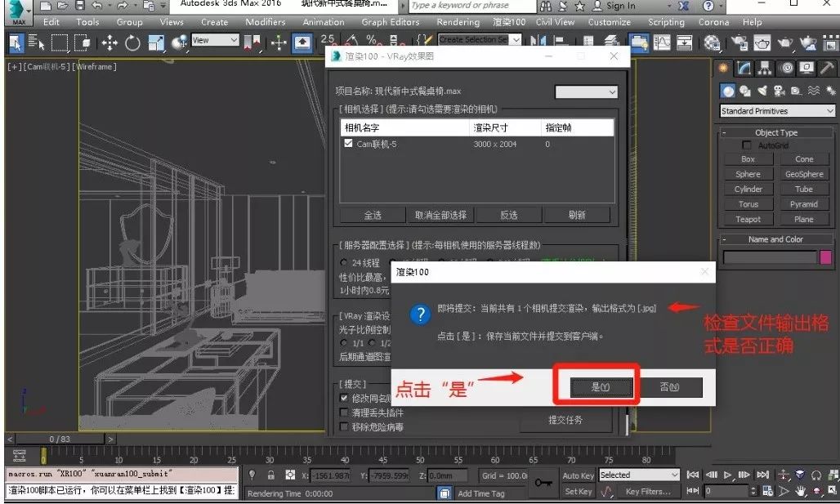Click the 全选 select all button
This screenshot has height=504, width=840.
[373, 215]
